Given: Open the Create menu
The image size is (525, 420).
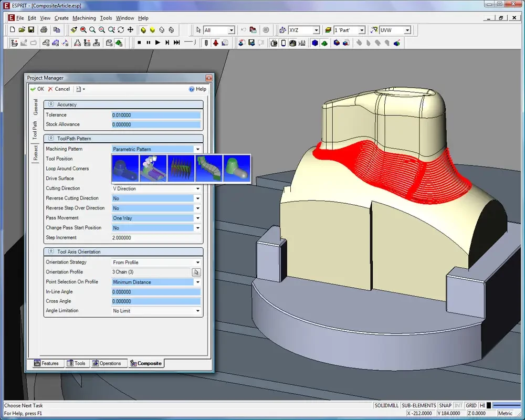Looking at the screenshot, I should 61,18.
